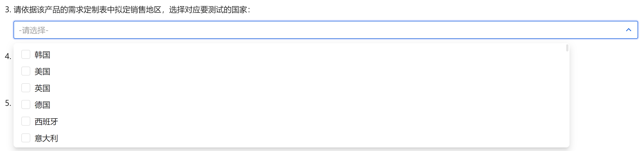Mark the 西班牙 checkbox
Image resolution: width=644 pixels, height=151 pixels.
pos(26,121)
